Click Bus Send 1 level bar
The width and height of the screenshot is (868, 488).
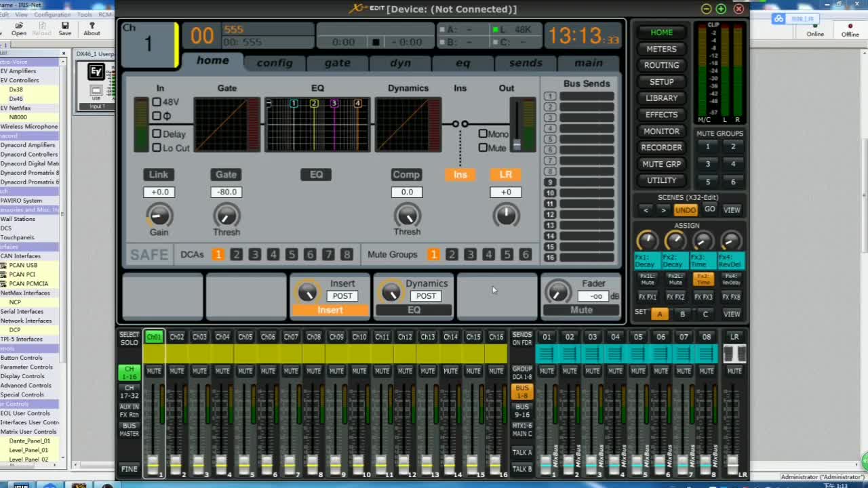pos(587,96)
